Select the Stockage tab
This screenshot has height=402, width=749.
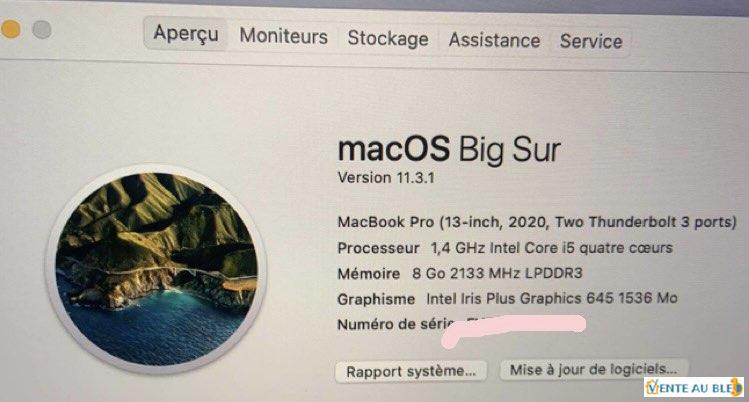[388, 38]
